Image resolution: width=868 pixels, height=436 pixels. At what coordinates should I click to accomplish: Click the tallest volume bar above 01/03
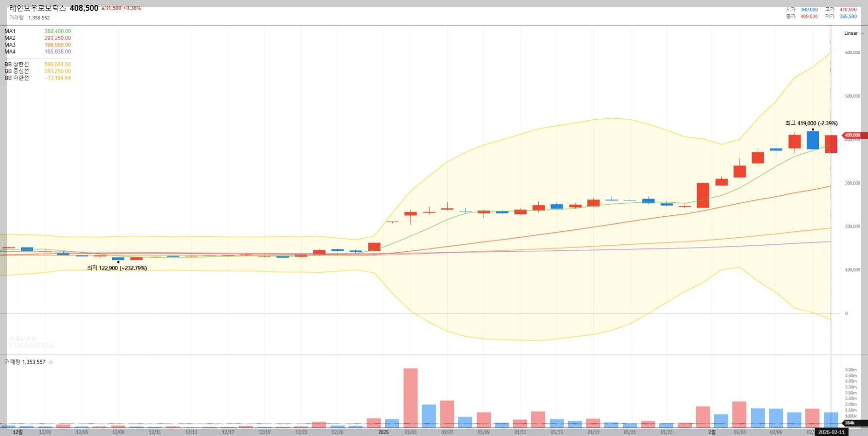pos(410,398)
